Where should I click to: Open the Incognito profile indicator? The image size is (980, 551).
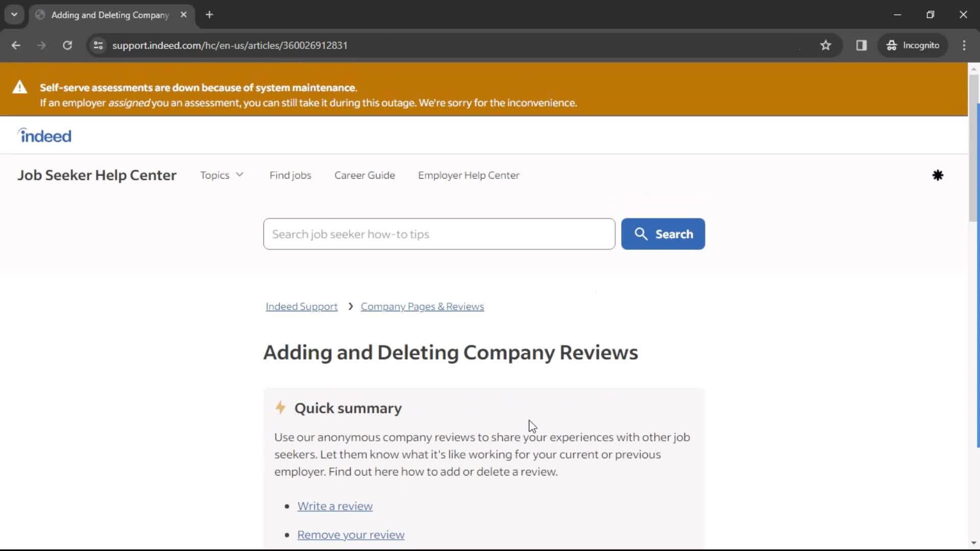(913, 45)
